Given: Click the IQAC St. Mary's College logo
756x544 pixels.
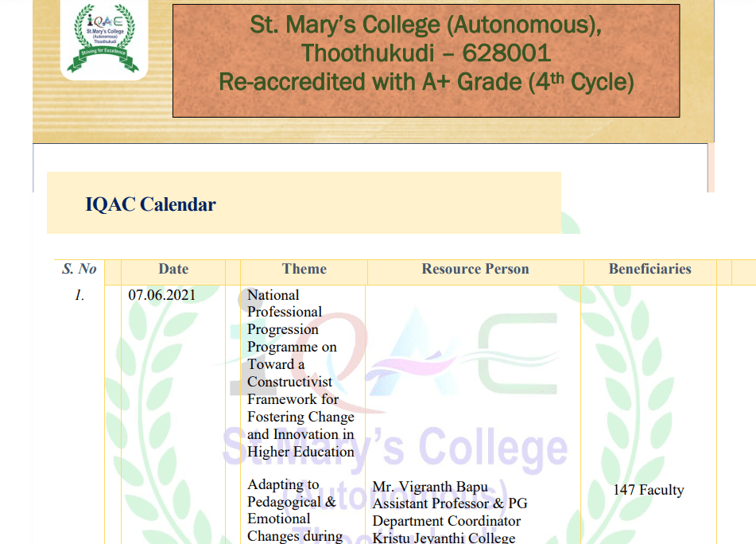Looking at the screenshot, I should (x=104, y=38).
